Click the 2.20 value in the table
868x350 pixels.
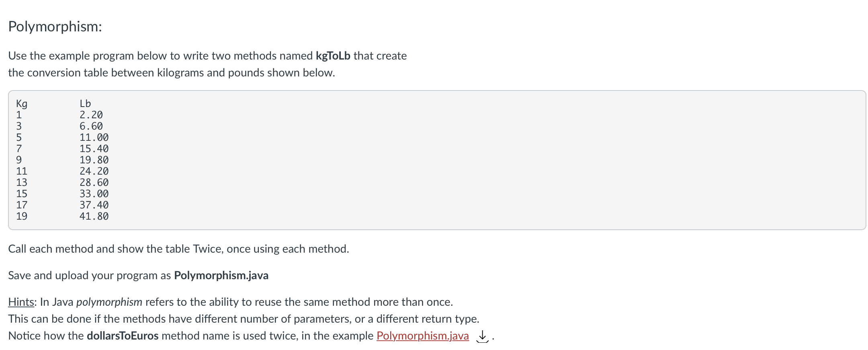[91, 115]
